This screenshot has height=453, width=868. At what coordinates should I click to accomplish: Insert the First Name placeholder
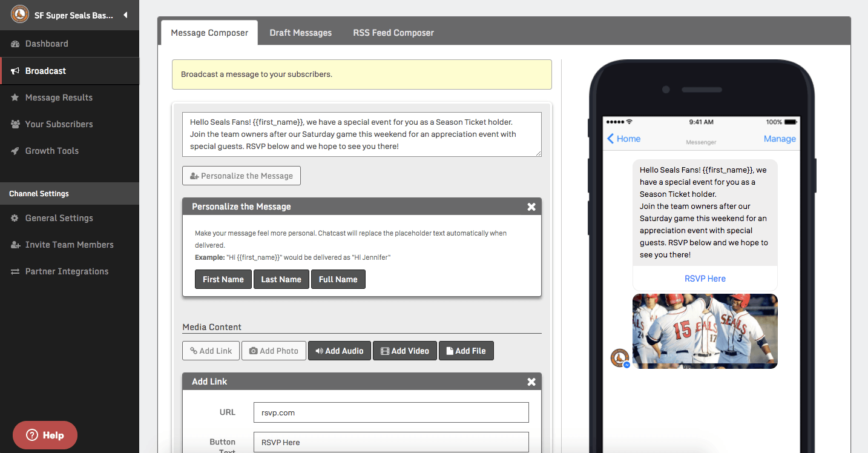pos(223,279)
